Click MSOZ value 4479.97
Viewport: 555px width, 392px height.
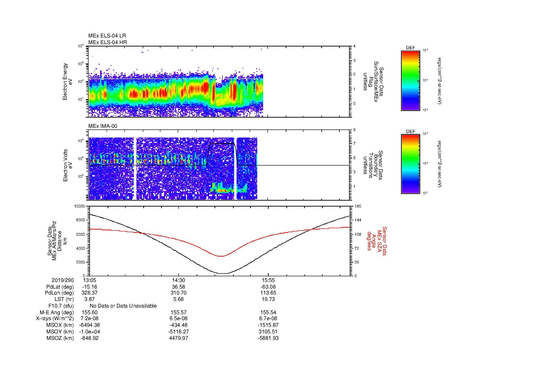[178, 338]
